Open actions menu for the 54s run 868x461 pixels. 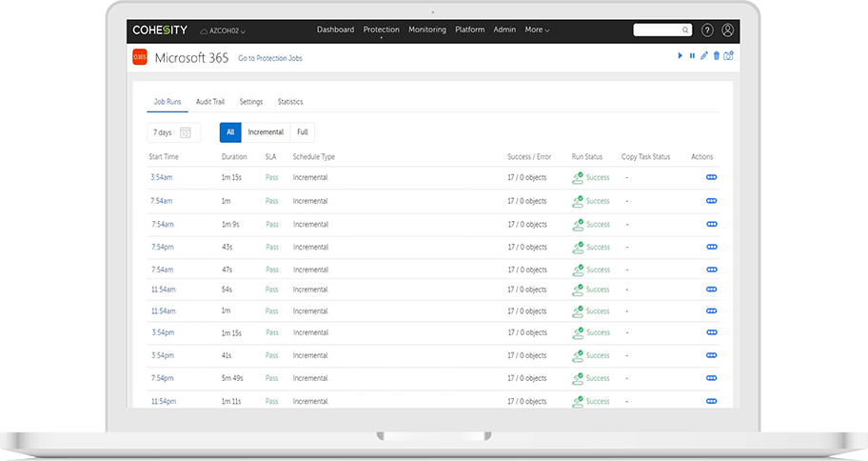pyautogui.click(x=711, y=290)
